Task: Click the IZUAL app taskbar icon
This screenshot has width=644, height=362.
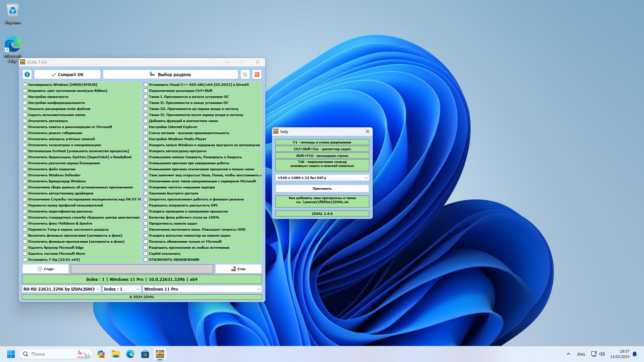Action: 160,354
